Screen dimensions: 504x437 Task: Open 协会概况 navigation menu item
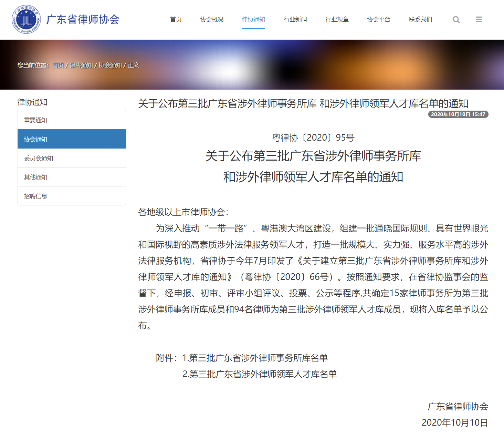tap(212, 20)
